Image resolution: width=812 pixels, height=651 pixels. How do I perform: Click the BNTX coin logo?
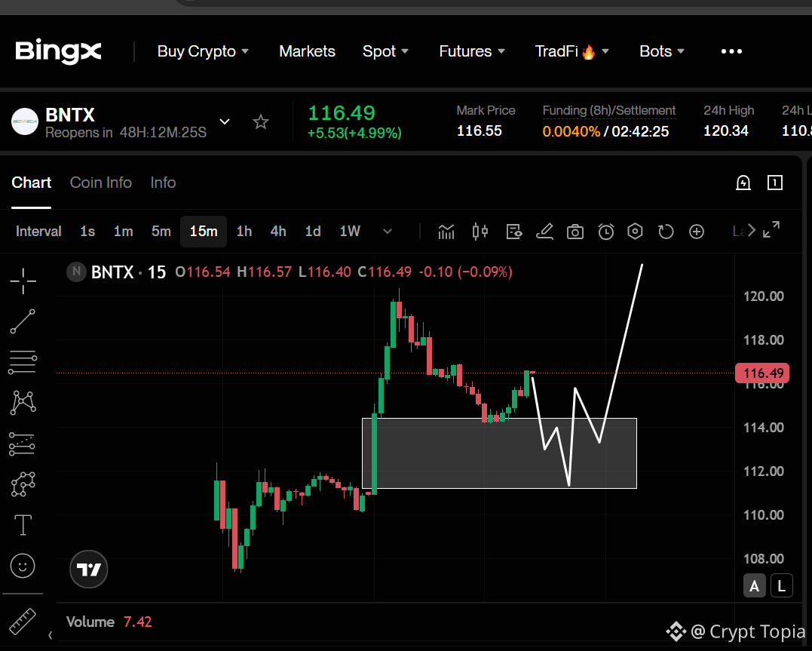coord(25,121)
